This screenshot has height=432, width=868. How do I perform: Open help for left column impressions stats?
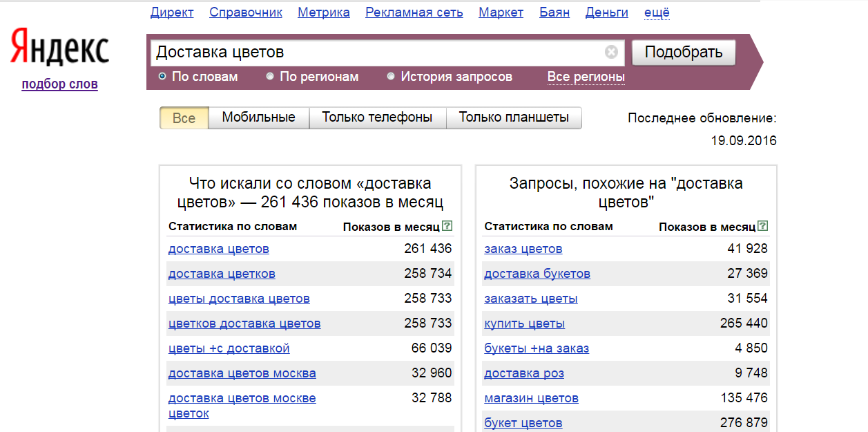click(447, 225)
